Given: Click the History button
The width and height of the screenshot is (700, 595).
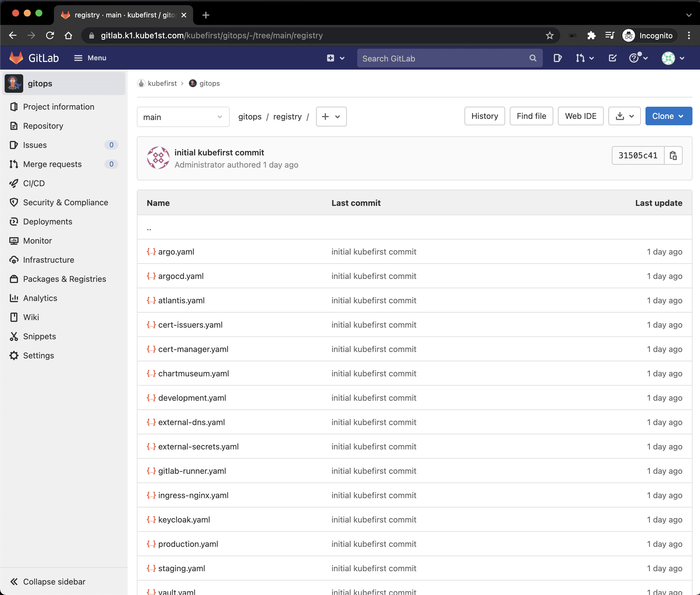Looking at the screenshot, I should [x=485, y=116].
